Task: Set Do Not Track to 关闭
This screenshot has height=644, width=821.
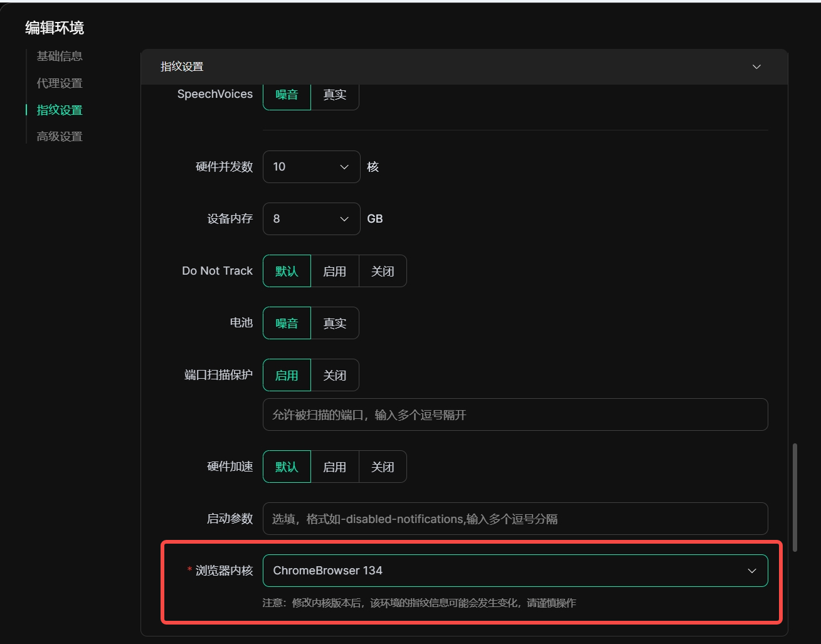Action: click(383, 271)
